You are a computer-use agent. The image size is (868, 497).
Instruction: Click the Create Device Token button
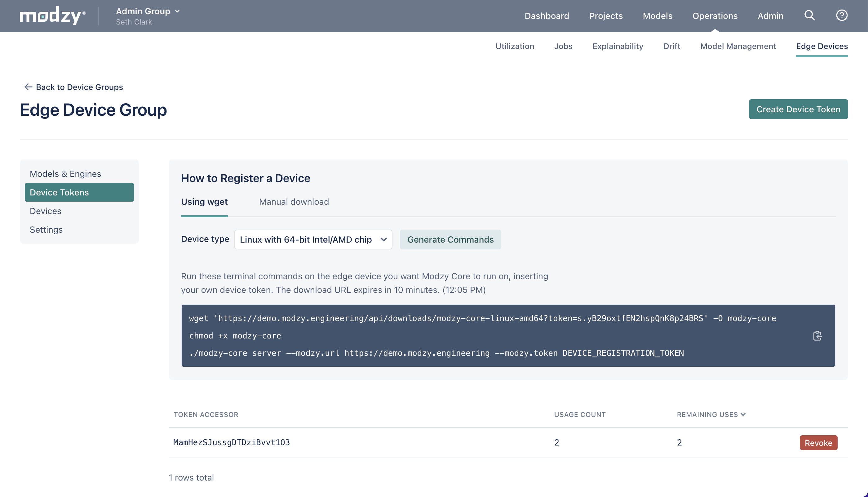[x=798, y=109]
